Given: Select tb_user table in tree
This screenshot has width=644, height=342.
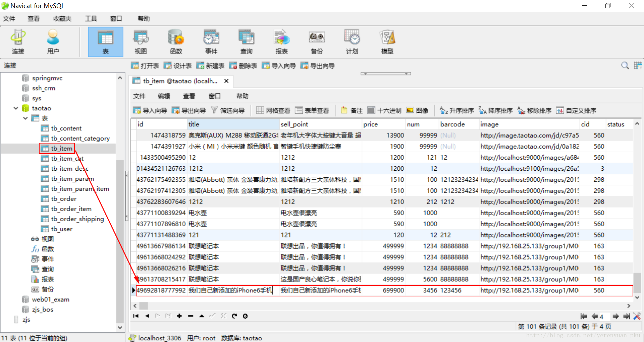Looking at the screenshot, I should coord(62,229).
